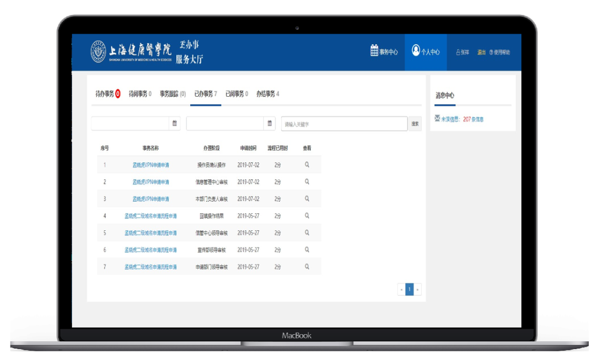
Task: Click the unread message envelope icon
Action: tap(437, 118)
